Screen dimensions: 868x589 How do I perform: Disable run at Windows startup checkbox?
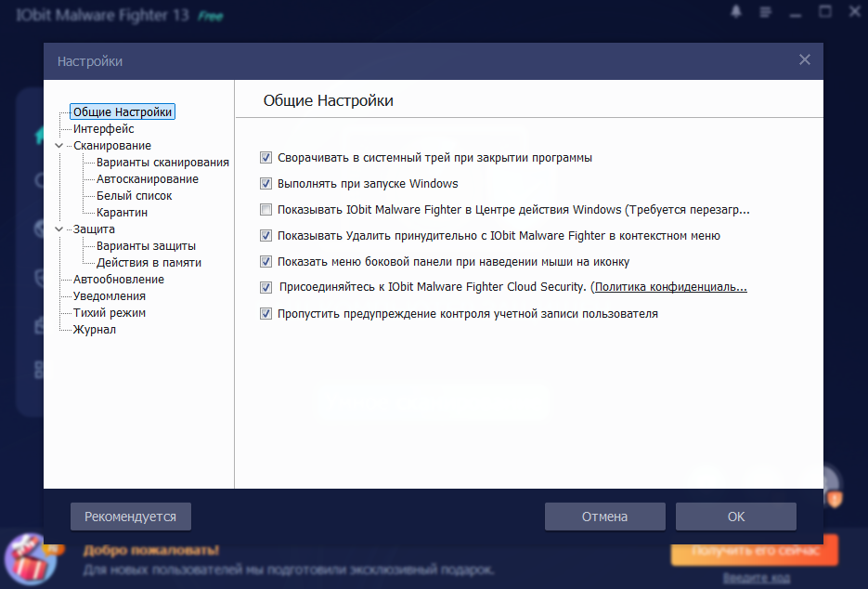[x=266, y=183]
